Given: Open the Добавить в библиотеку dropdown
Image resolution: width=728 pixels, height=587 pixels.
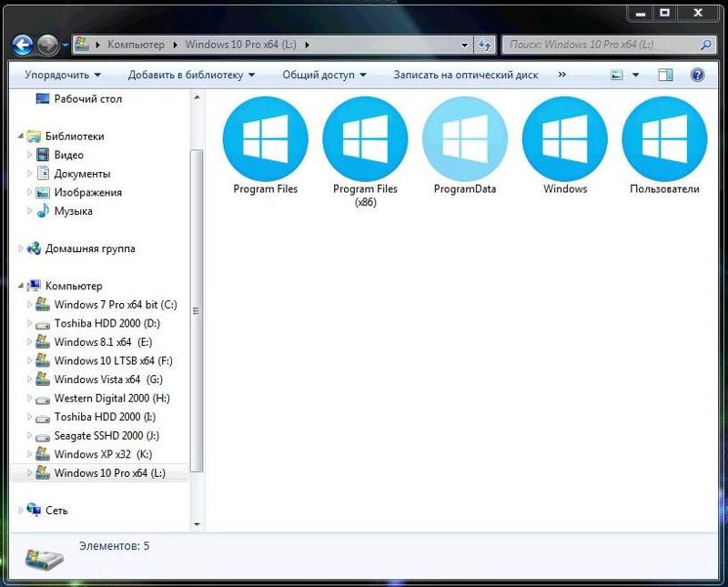Looking at the screenshot, I should pos(191,75).
